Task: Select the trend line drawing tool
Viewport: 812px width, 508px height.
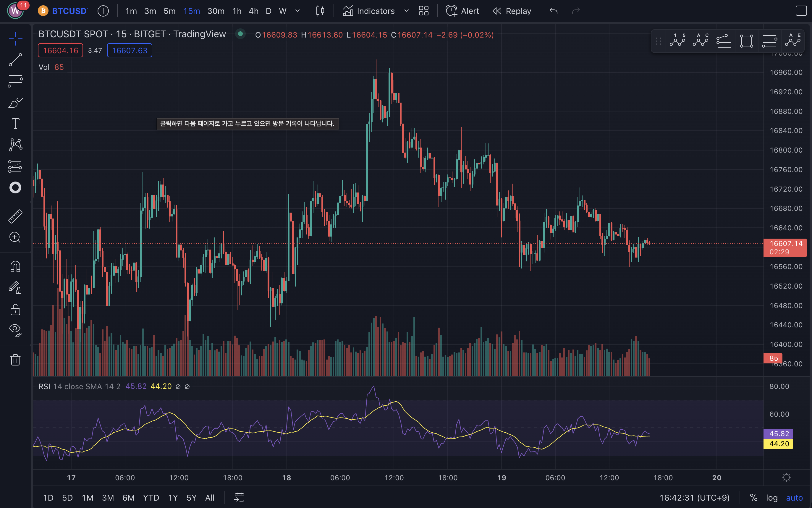Action: pos(15,60)
